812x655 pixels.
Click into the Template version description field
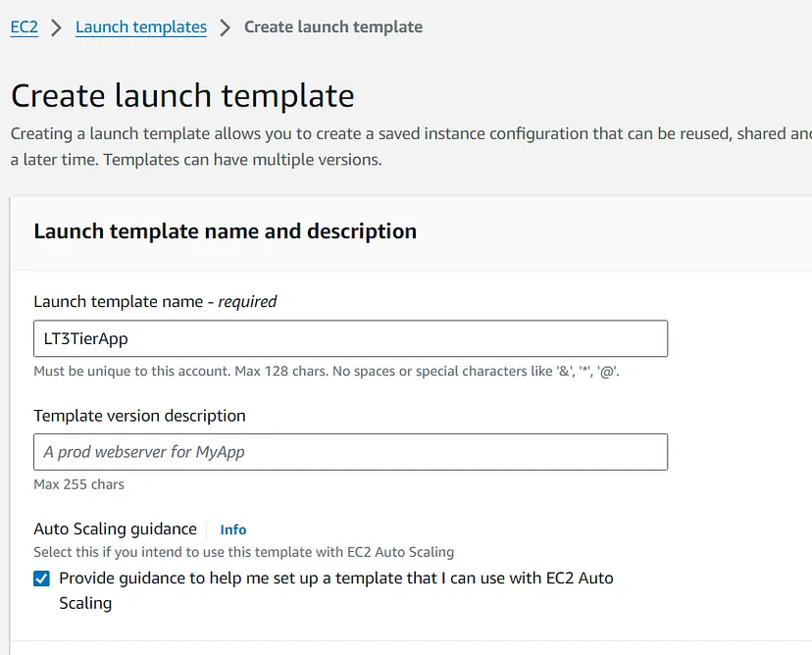click(350, 452)
